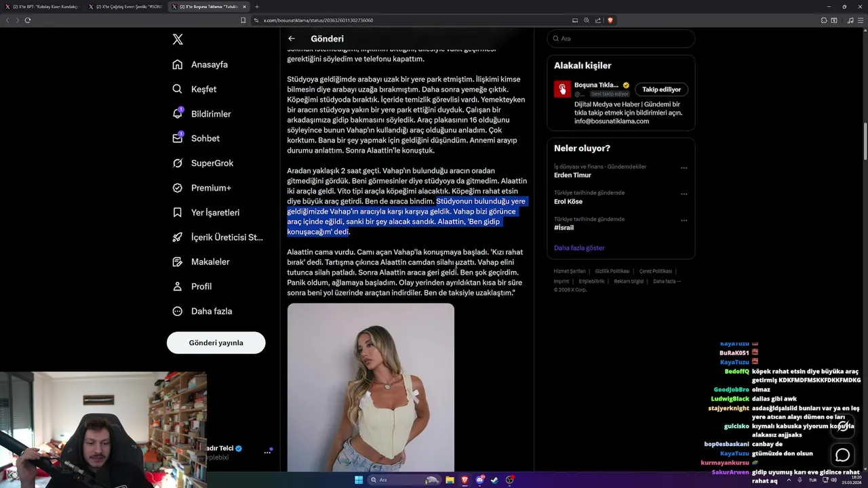Open Hizmet Şartları footer link

tap(570, 271)
